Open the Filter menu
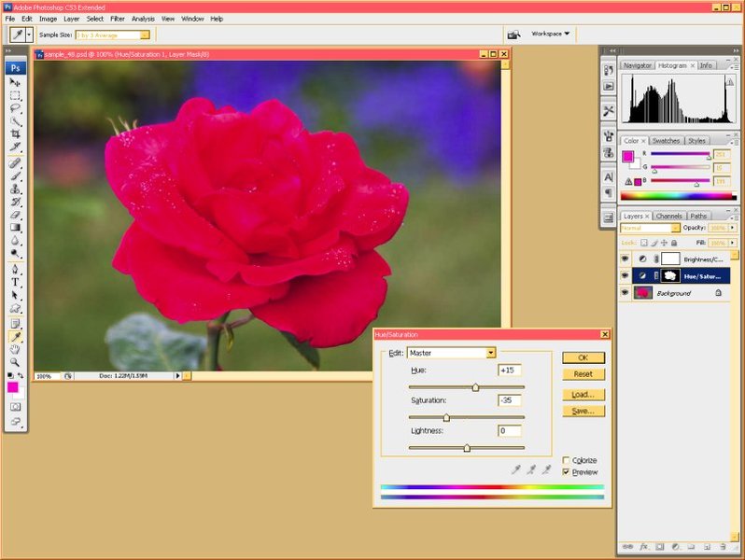The height and width of the screenshot is (560, 745). 118,19
